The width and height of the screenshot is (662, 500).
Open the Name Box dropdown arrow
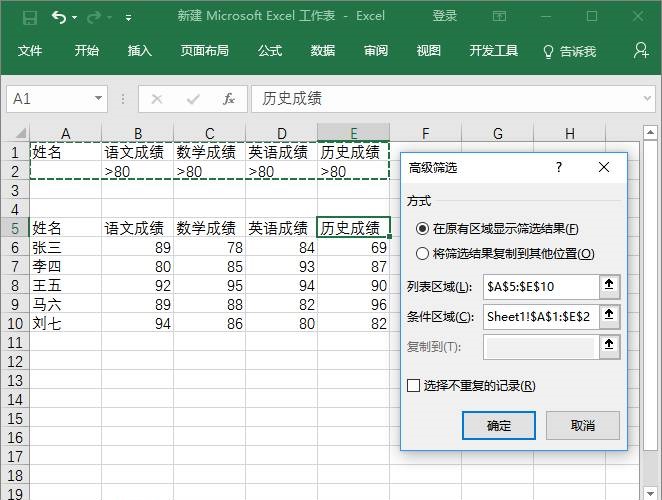(x=98, y=98)
